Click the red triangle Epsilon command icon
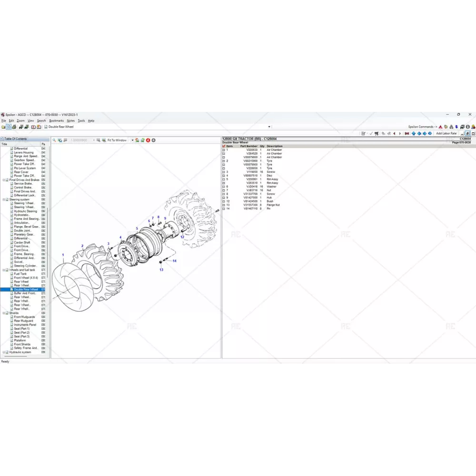Image resolution: width=476 pixels, height=476 pixels. [440, 127]
